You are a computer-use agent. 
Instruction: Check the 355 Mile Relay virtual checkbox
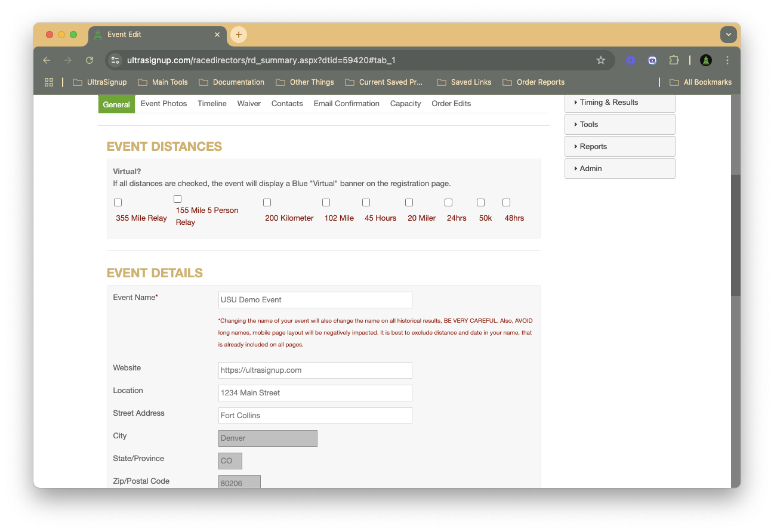(x=118, y=203)
